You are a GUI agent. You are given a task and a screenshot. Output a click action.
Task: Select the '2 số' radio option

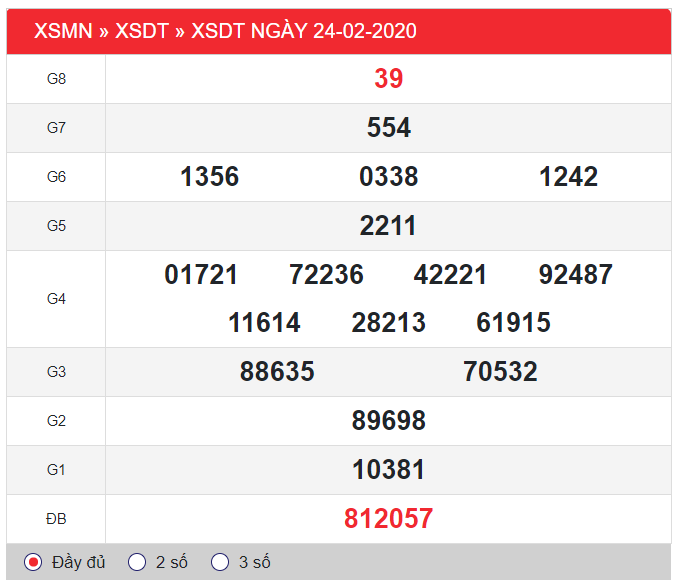tap(138, 562)
